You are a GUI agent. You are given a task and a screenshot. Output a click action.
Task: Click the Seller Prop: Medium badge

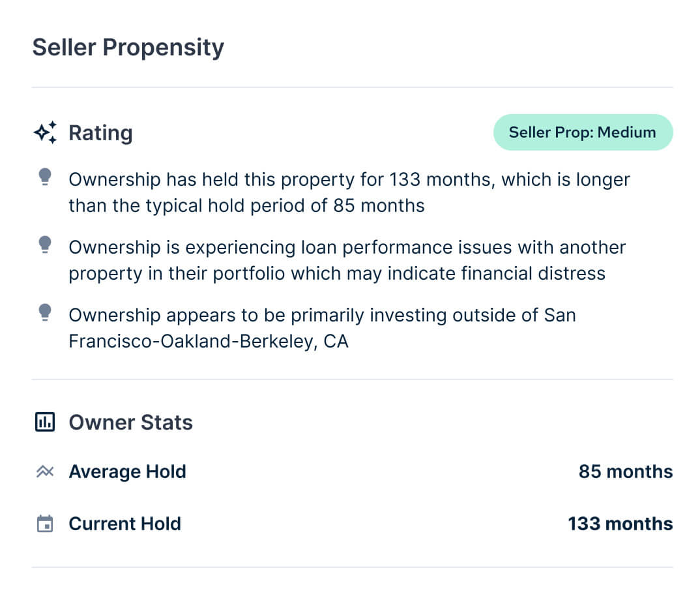coord(582,132)
